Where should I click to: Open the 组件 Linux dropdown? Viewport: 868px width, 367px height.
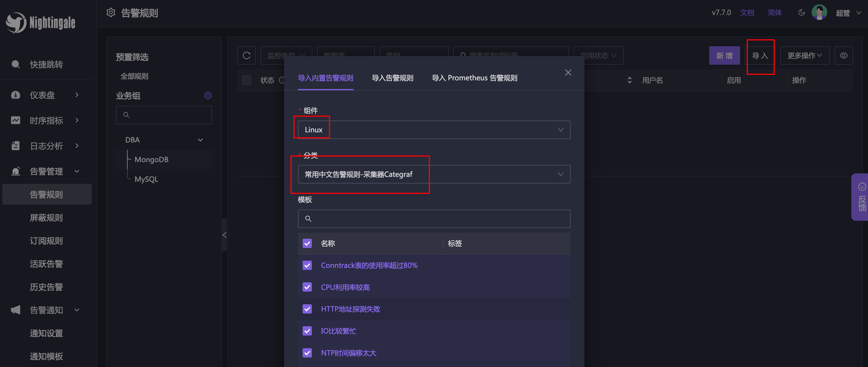point(434,130)
